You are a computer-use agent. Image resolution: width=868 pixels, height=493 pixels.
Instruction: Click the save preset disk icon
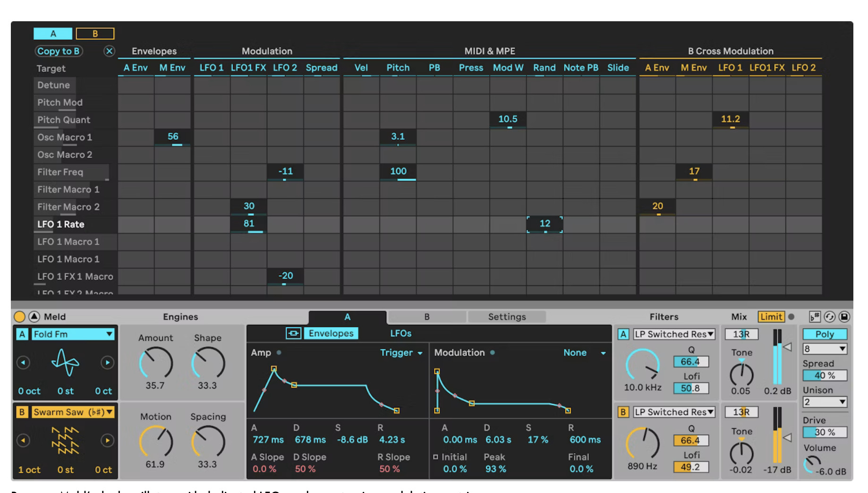point(844,317)
